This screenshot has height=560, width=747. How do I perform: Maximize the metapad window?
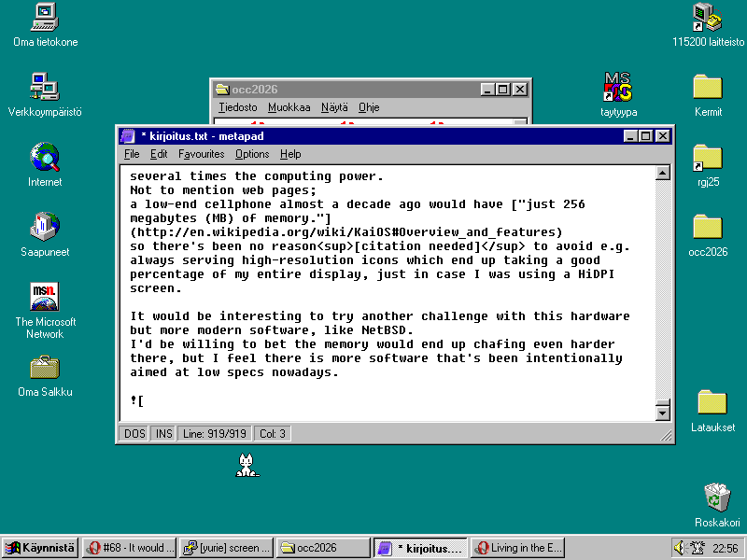click(645, 136)
